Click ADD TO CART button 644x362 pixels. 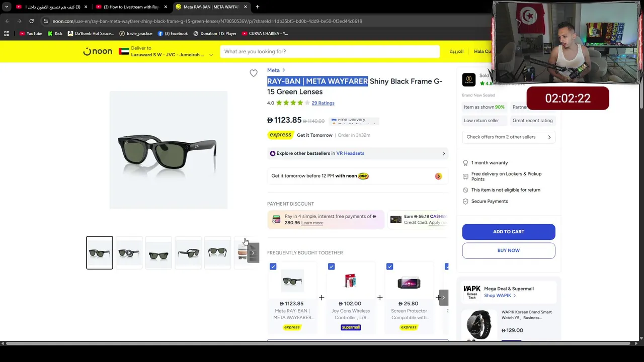pos(509,232)
